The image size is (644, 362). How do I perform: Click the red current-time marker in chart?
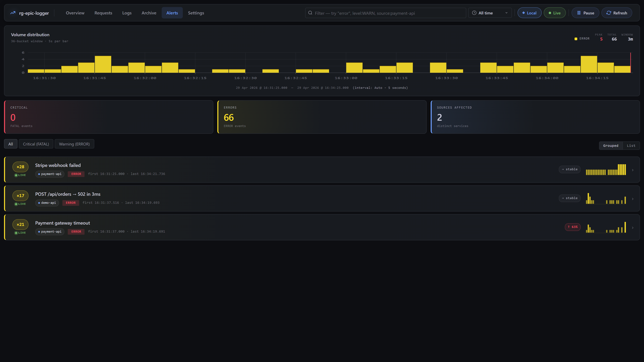point(631,63)
